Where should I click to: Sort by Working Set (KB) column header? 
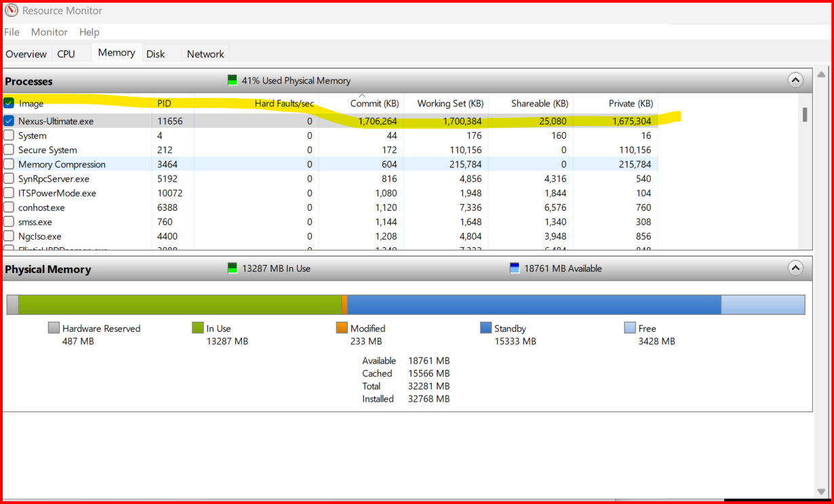tap(450, 104)
